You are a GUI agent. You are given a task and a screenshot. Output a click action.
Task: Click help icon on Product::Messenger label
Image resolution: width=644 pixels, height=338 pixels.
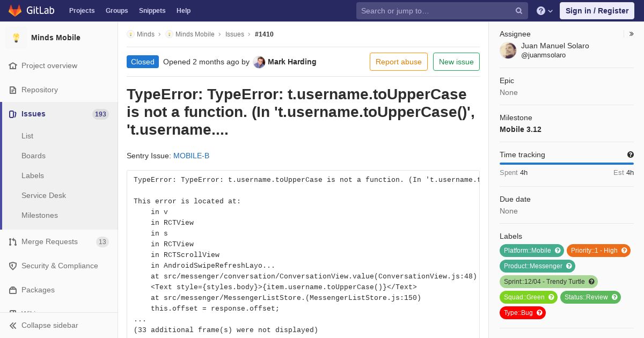(x=569, y=266)
